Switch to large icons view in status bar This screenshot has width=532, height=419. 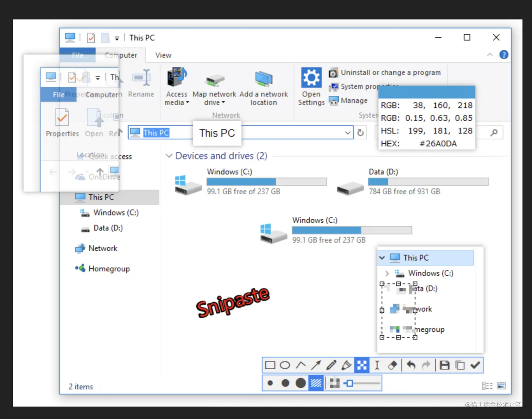(501, 386)
